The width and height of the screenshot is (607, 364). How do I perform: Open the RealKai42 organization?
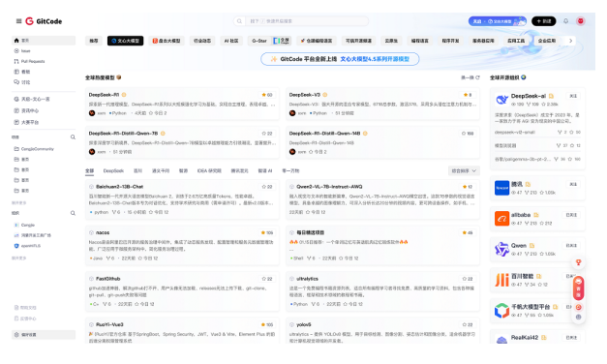(x=525, y=338)
